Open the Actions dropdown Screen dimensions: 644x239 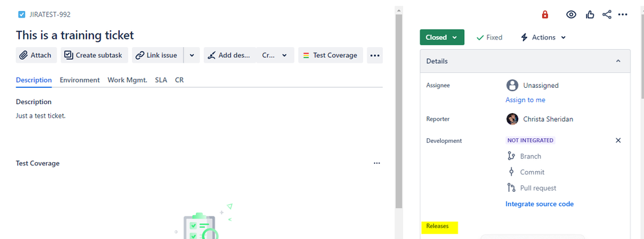(x=543, y=37)
